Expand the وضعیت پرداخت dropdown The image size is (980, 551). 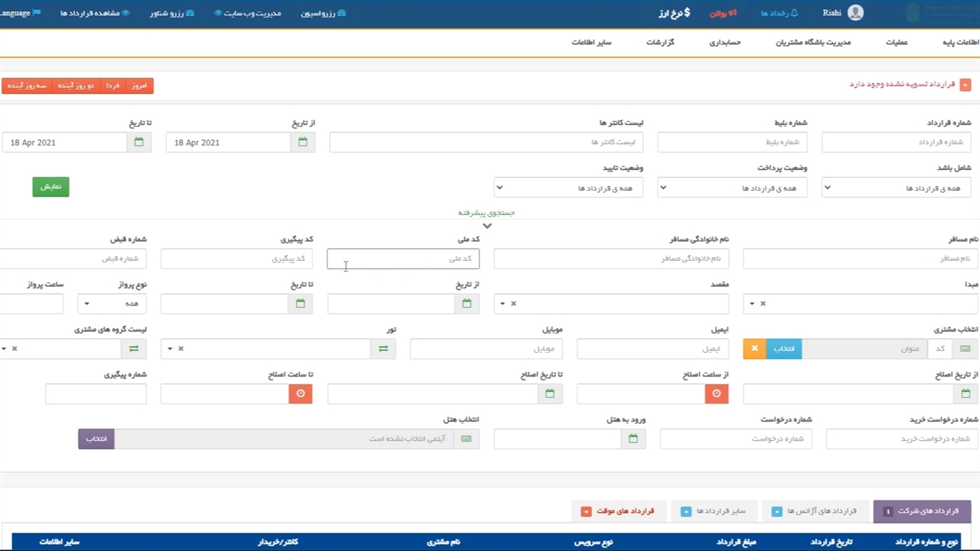(732, 187)
